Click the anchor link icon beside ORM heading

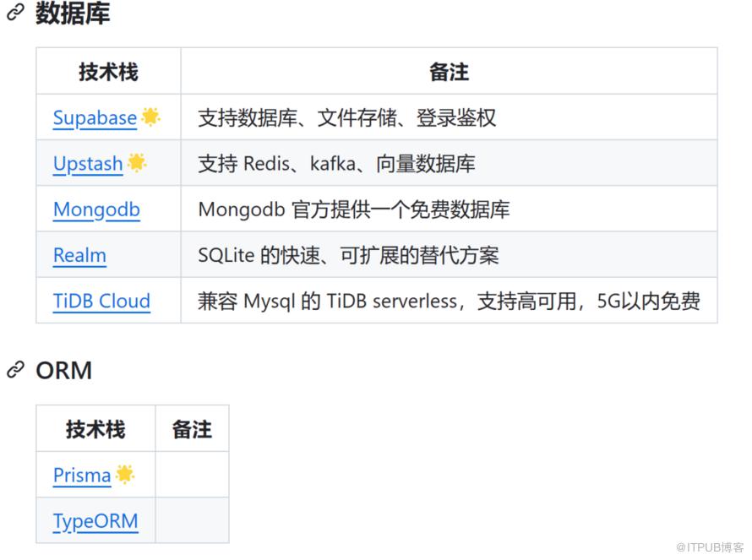click(15, 370)
